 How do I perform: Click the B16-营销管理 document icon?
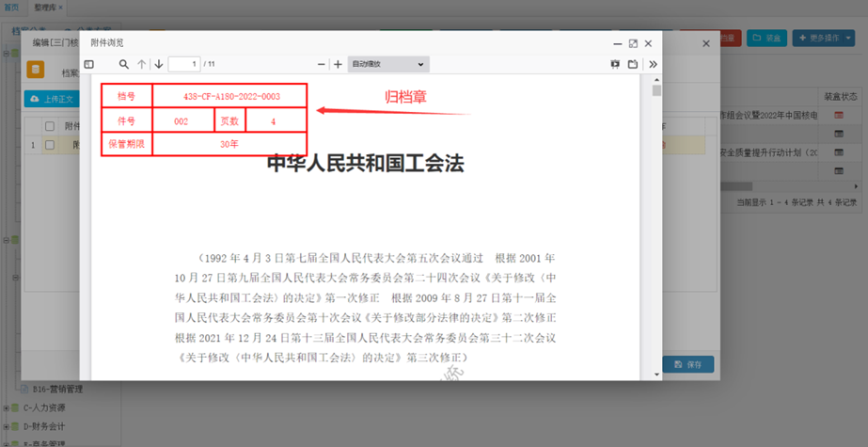coord(24,389)
